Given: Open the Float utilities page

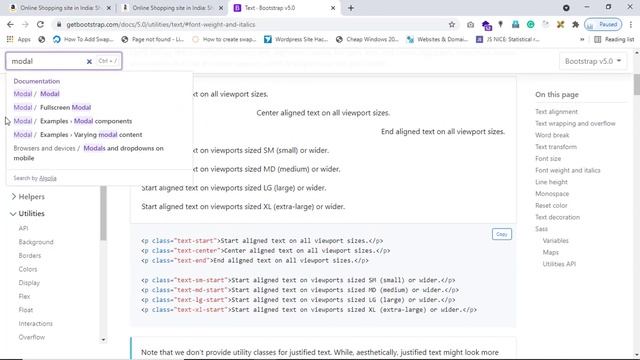Looking at the screenshot, I should pos(26,310).
